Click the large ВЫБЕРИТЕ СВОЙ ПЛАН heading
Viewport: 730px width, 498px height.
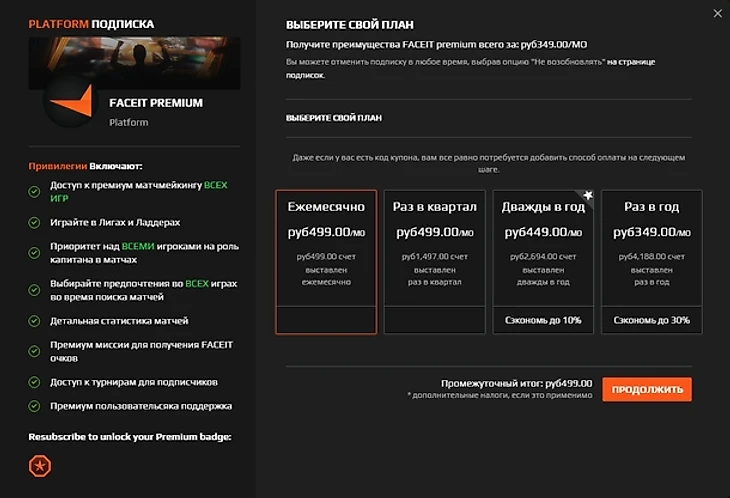coord(350,25)
